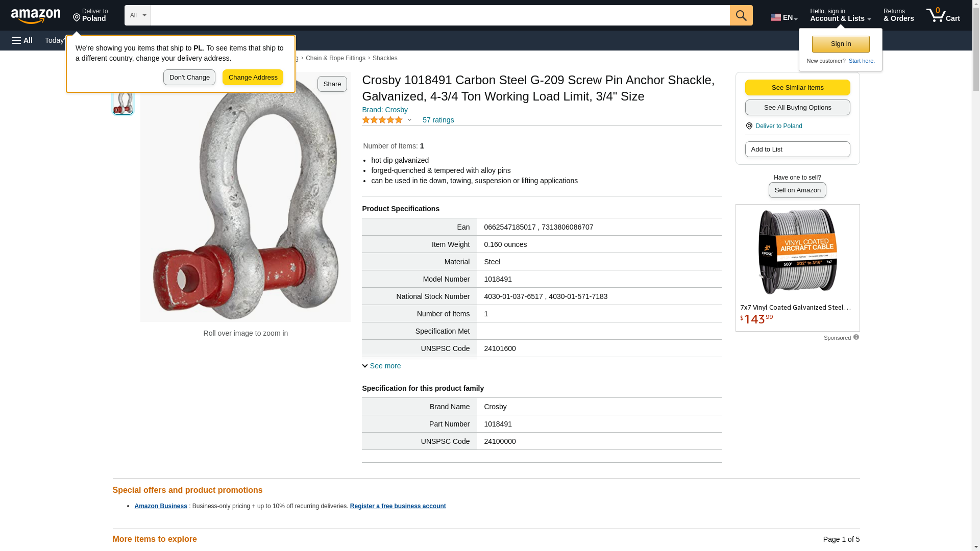Expand See more product specifications
Viewport: 980px width, 551px height.
pos(381,366)
